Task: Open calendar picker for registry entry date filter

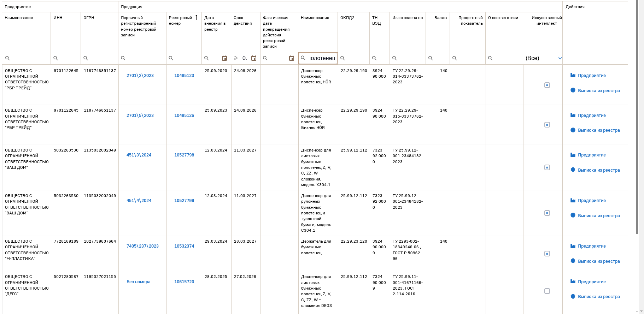Action: (224, 58)
